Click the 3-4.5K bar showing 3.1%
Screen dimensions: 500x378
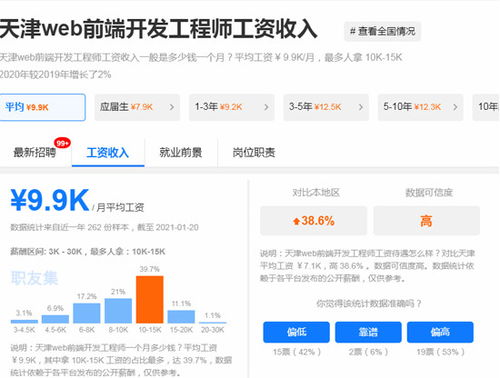click(x=24, y=321)
